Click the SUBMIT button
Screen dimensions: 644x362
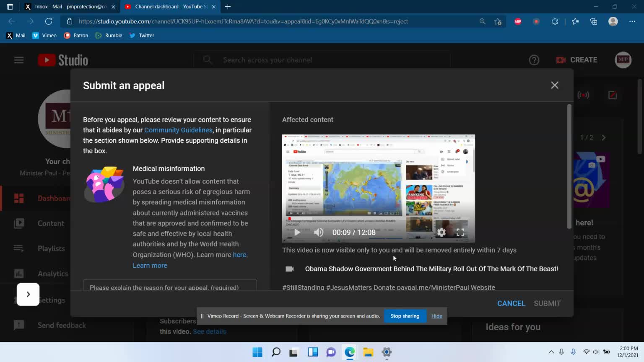tap(547, 303)
